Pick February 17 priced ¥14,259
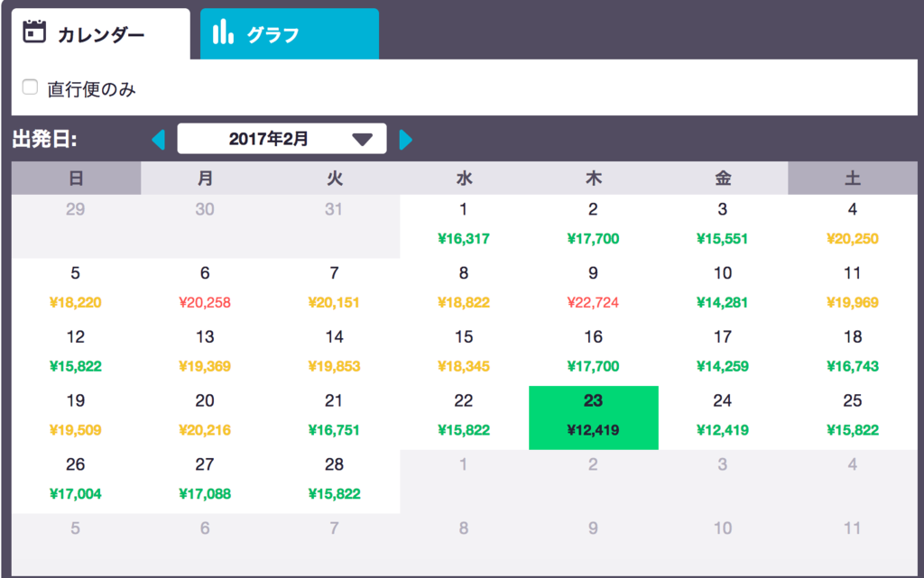Viewport: 924px width, 578px height. pos(723,353)
